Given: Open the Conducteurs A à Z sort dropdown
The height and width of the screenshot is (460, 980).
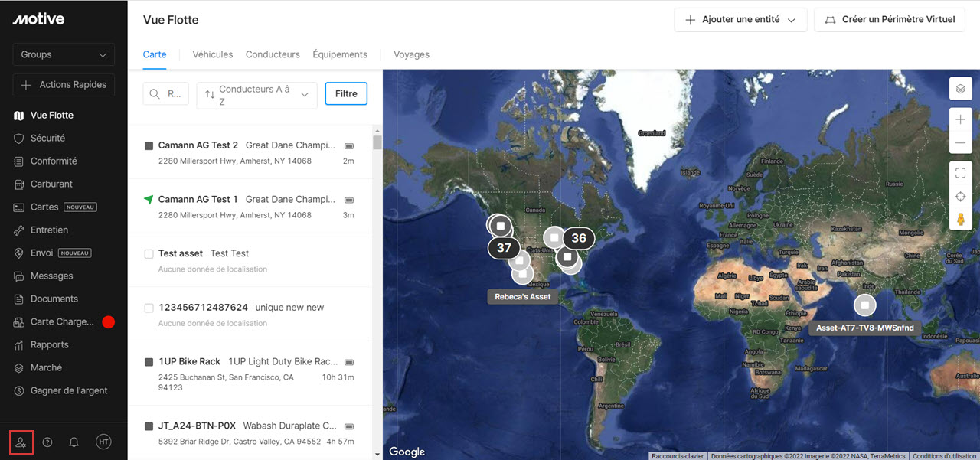Looking at the screenshot, I should 256,95.
